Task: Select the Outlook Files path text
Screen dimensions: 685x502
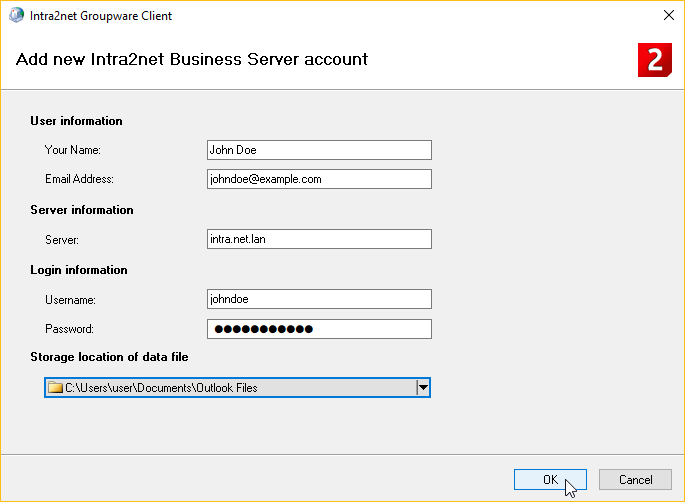Action: click(161, 388)
